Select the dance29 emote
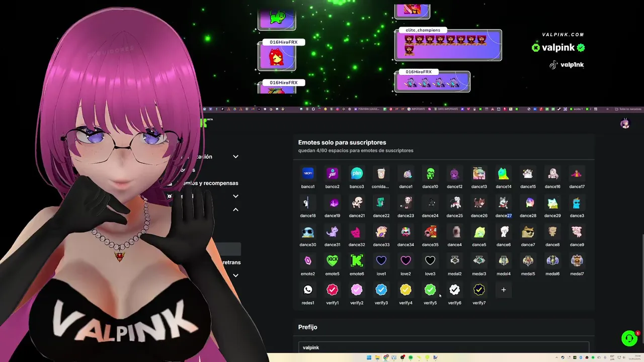This screenshot has height=362, width=644. [552, 203]
